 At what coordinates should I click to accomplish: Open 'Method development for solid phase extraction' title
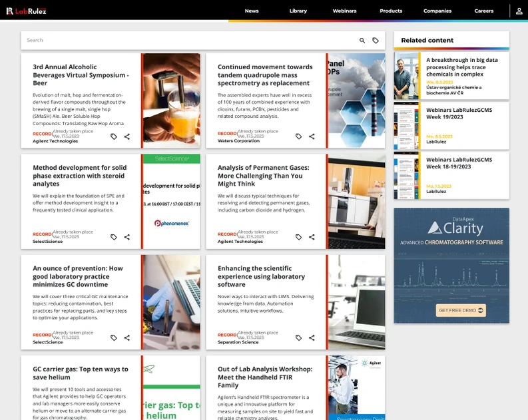(80, 176)
